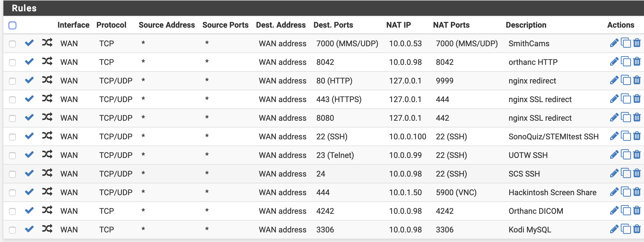644x242 pixels.
Task: Click the Rules panel heading
Action: coord(24,8)
